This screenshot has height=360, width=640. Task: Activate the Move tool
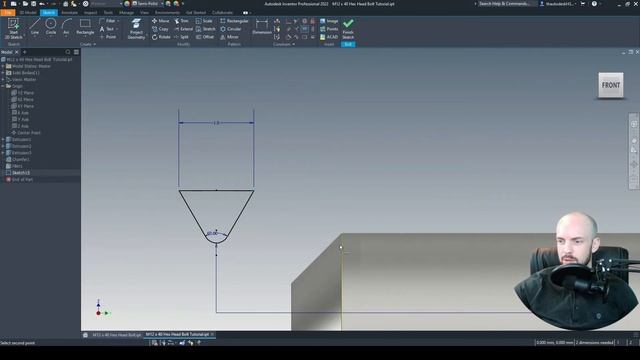tap(160, 21)
